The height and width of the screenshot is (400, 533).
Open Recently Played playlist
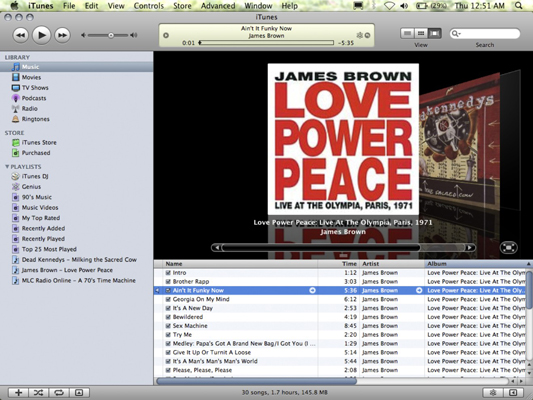(x=43, y=239)
